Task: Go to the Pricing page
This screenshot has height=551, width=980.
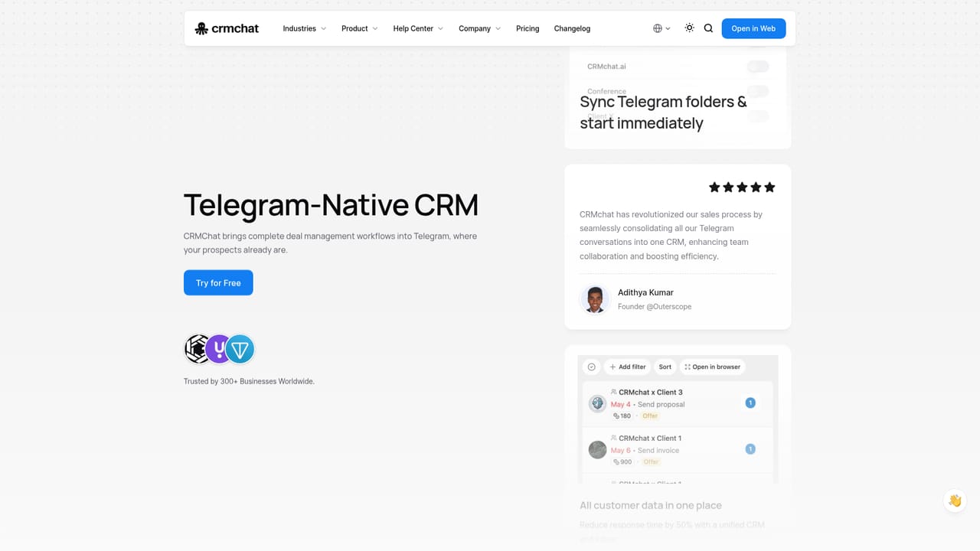Action: point(528,28)
